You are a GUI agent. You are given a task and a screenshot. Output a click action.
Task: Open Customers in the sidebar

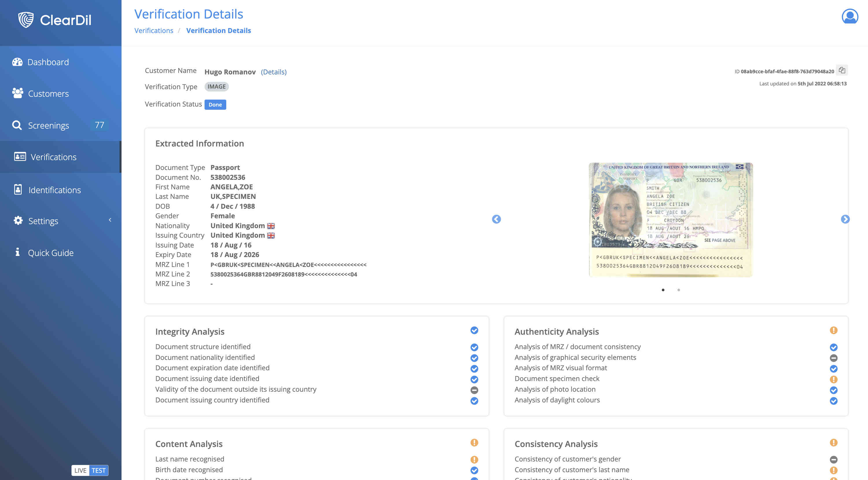point(61,94)
